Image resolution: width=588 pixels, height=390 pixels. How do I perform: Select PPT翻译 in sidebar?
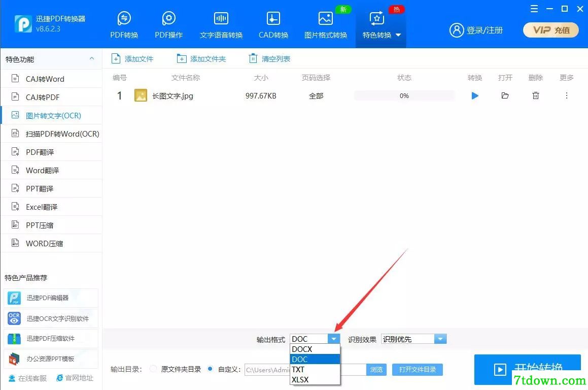pos(51,188)
